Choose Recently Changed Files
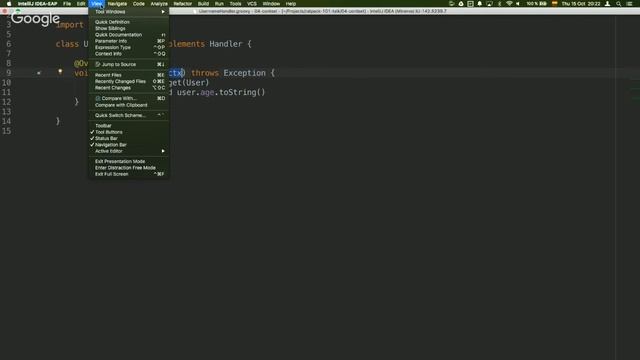 click(x=129, y=81)
